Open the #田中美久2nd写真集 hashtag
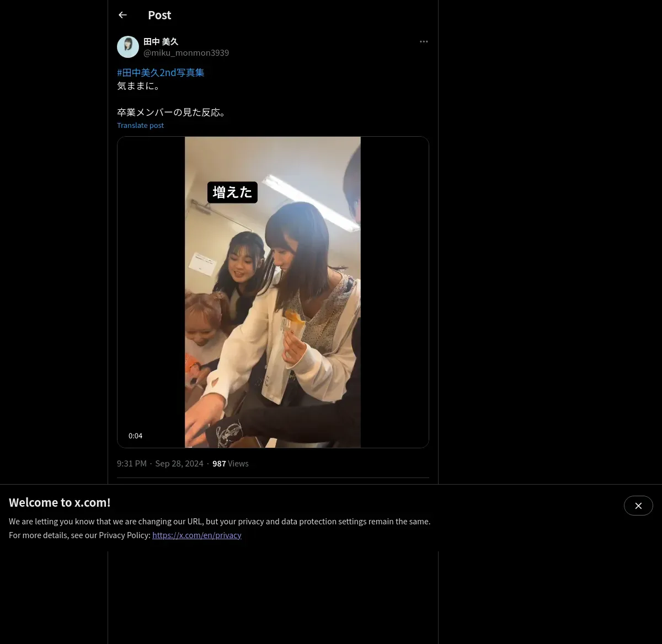This screenshot has width=662, height=644. tap(161, 72)
